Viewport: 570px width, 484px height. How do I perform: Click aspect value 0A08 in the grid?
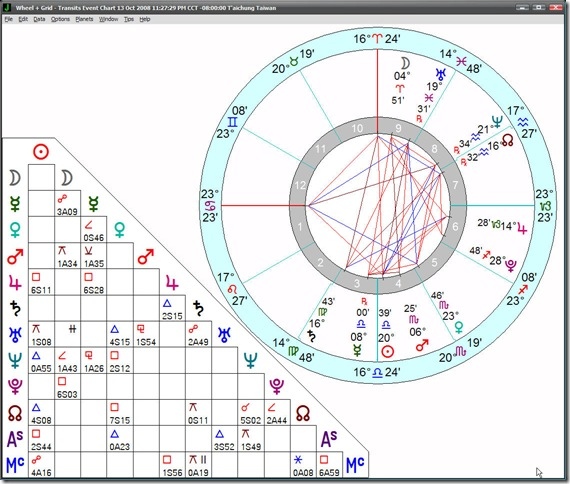click(x=303, y=473)
